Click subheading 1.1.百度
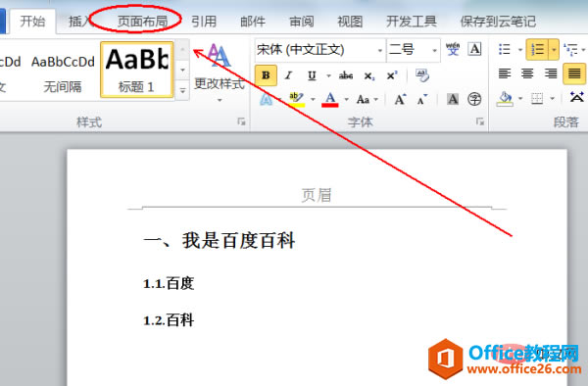The image size is (588, 386). 169,283
